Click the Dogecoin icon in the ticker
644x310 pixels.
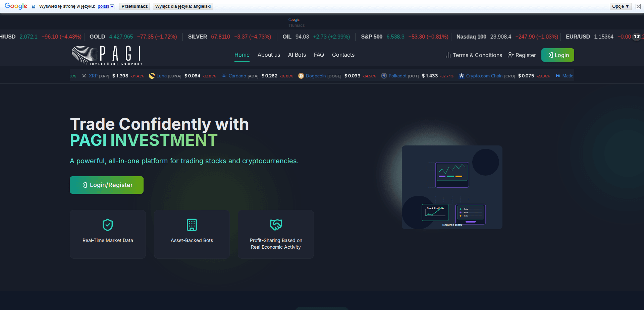pos(301,76)
